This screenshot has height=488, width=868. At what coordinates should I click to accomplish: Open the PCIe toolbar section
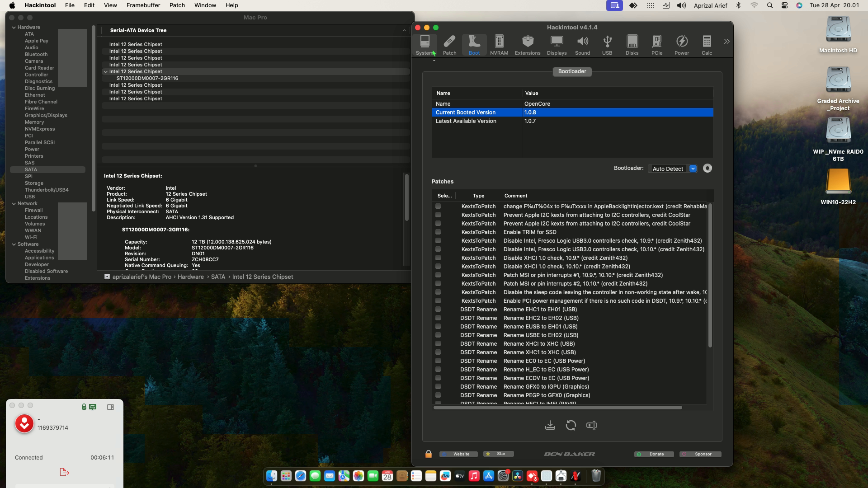(657, 45)
